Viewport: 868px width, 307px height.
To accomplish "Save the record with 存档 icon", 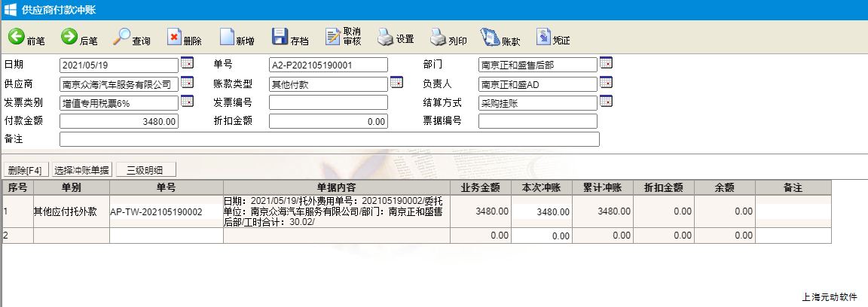I will [x=280, y=36].
